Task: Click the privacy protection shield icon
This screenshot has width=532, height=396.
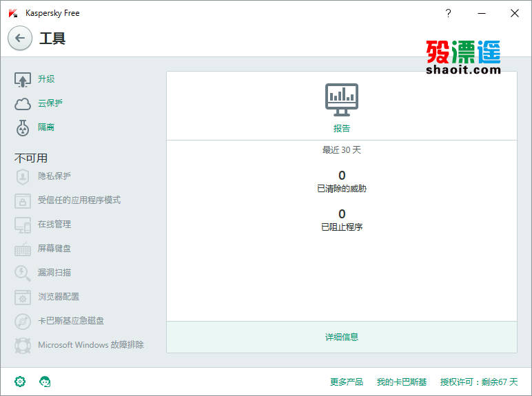Action: click(23, 176)
